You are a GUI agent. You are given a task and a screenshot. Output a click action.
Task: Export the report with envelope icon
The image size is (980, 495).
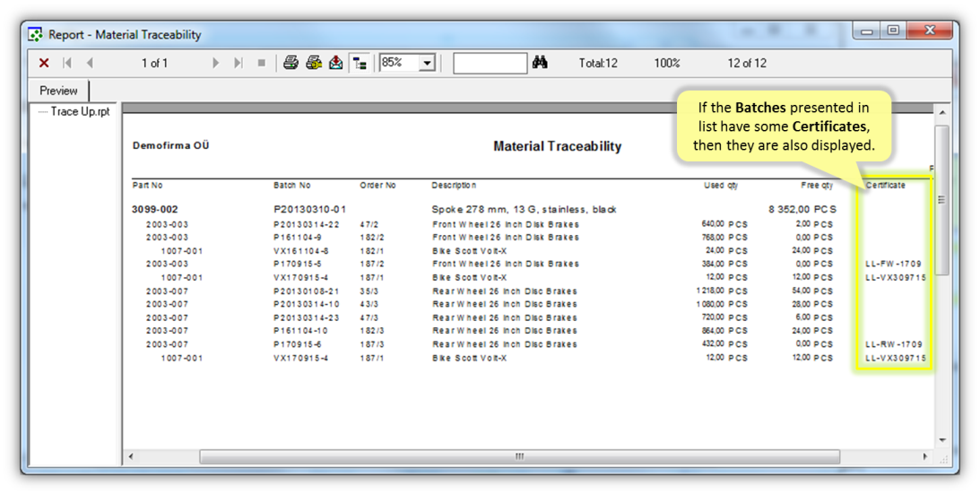click(335, 63)
